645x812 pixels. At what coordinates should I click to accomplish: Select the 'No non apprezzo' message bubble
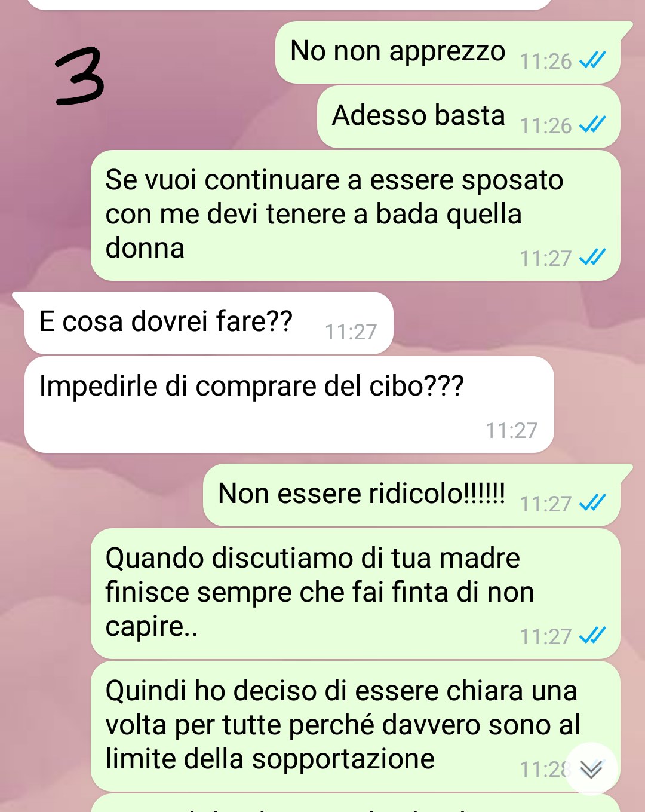pos(448,53)
